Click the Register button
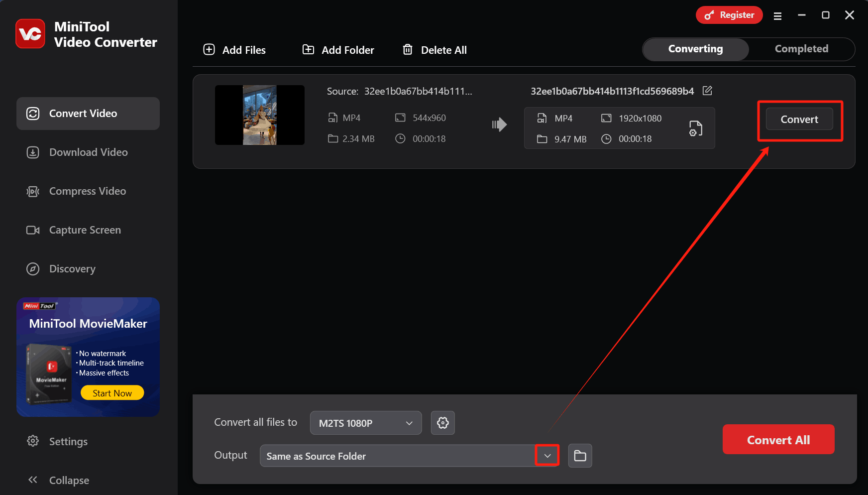 click(729, 15)
